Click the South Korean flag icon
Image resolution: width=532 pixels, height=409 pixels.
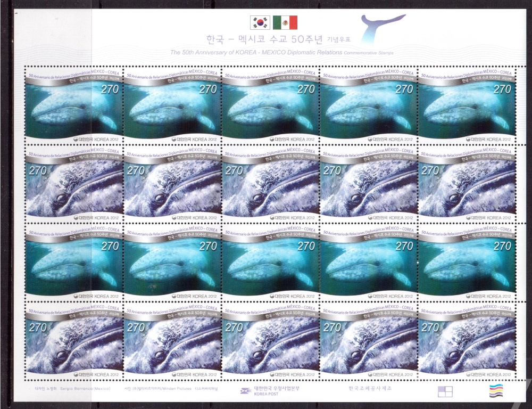[260, 22]
